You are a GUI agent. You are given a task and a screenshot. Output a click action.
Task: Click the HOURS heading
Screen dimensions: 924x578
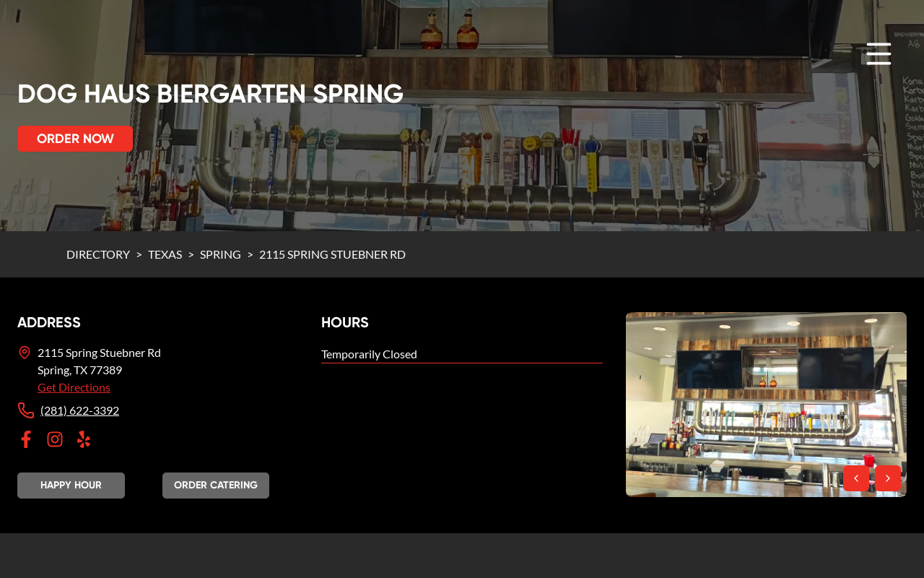click(x=345, y=323)
